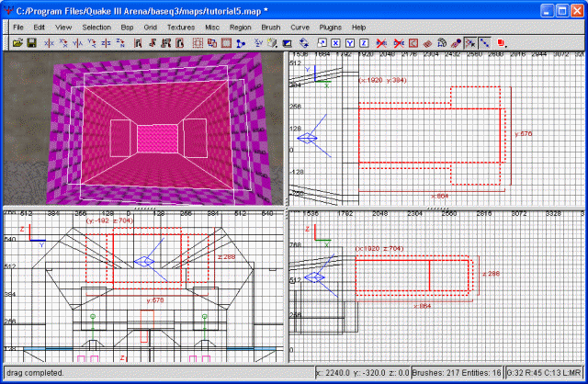The image size is (588, 384).
Task: Toggle scale lock on Y axis
Action: [350, 43]
